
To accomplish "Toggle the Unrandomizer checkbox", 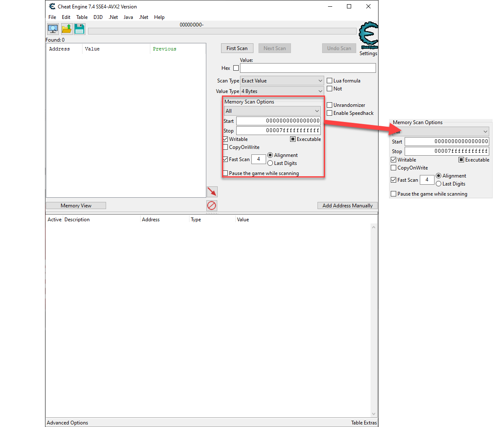I will [330, 105].
